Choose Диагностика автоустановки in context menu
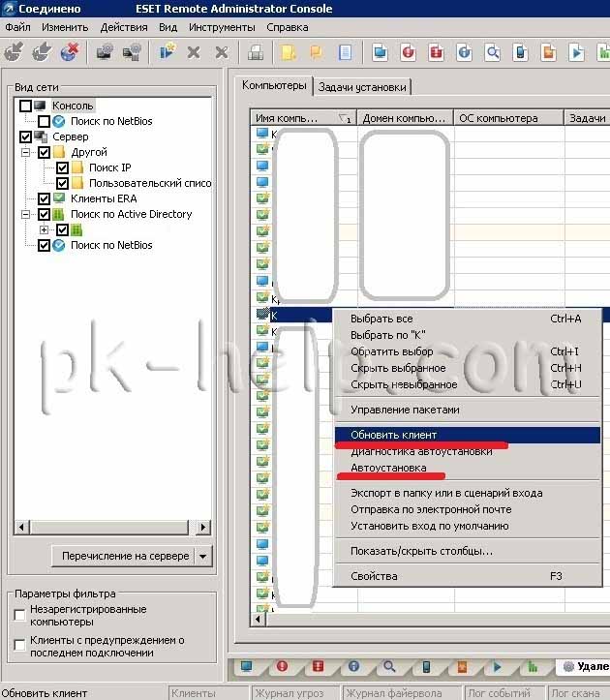The width and height of the screenshot is (610, 700). coord(467,451)
